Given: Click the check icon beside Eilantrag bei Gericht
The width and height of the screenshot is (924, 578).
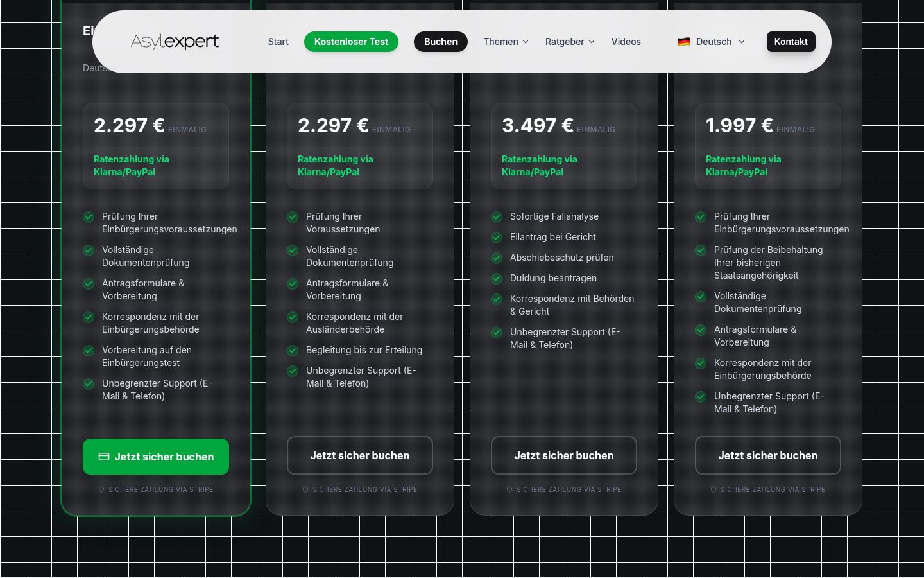Looking at the screenshot, I should [497, 238].
